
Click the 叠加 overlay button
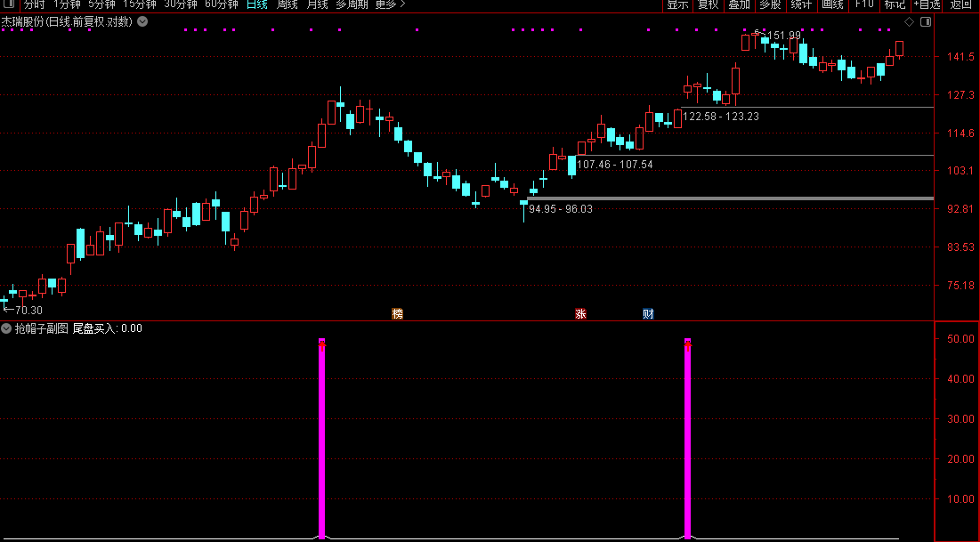740,4
